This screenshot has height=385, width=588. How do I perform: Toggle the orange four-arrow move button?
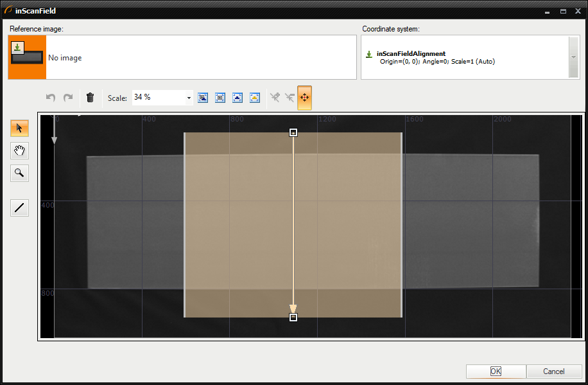[x=304, y=98]
